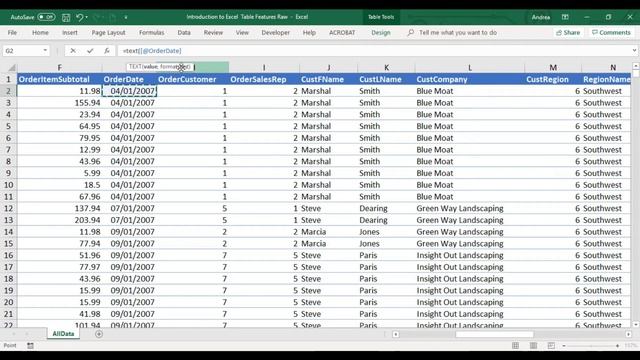Switch to Page Break Preview icon
Image resolution: width=640 pixels, height=360 pixels.
tap(551, 346)
